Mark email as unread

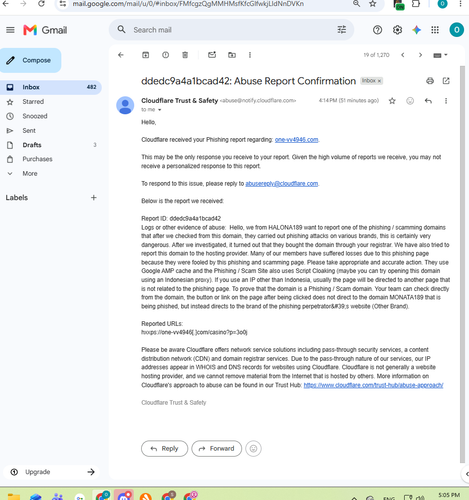pos(212,55)
